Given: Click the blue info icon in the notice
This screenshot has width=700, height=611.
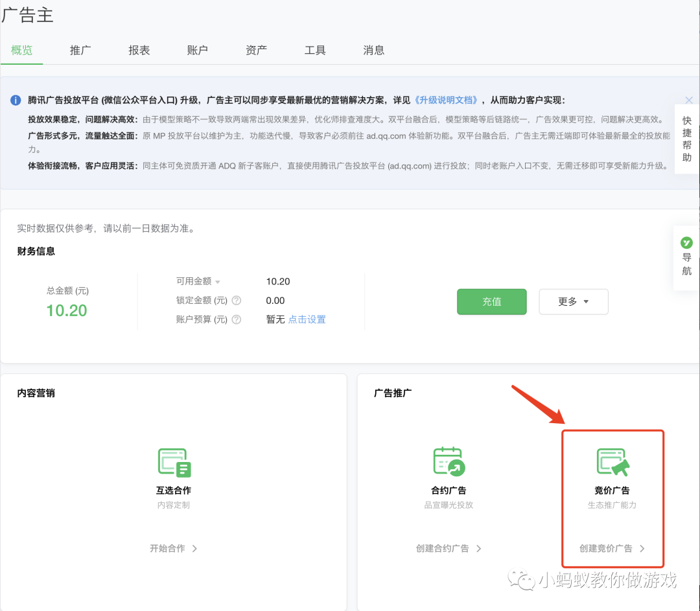Looking at the screenshot, I should point(16,100).
